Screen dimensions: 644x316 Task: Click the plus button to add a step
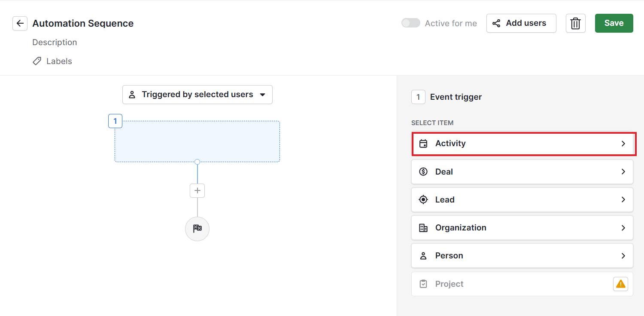pos(197,190)
